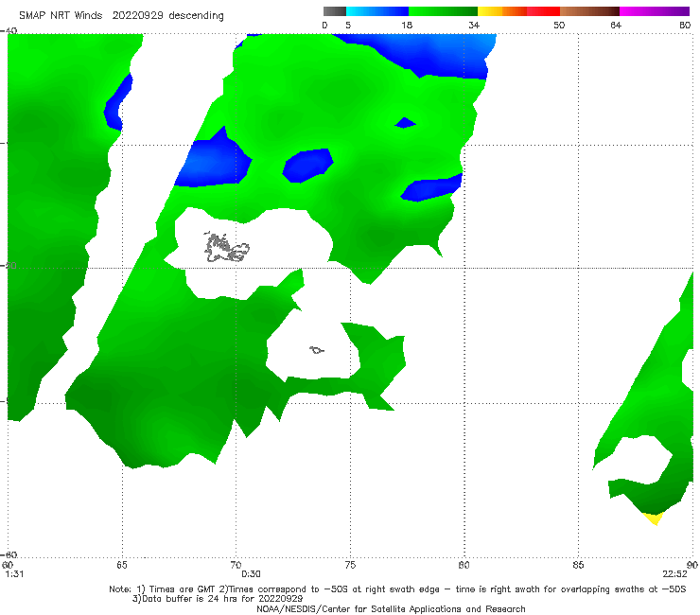Click the yellow high-wind patch on the map
The height and width of the screenshot is (615, 700).
[653, 518]
